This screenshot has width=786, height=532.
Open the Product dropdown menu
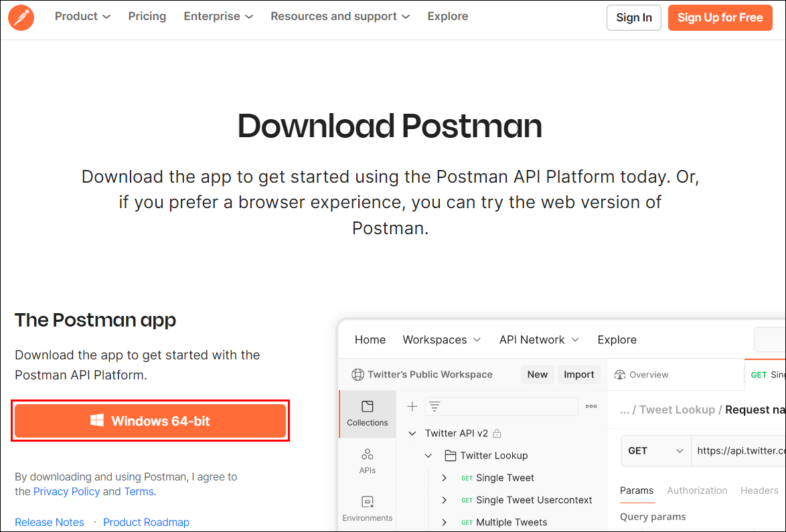click(x=82, y=17)
